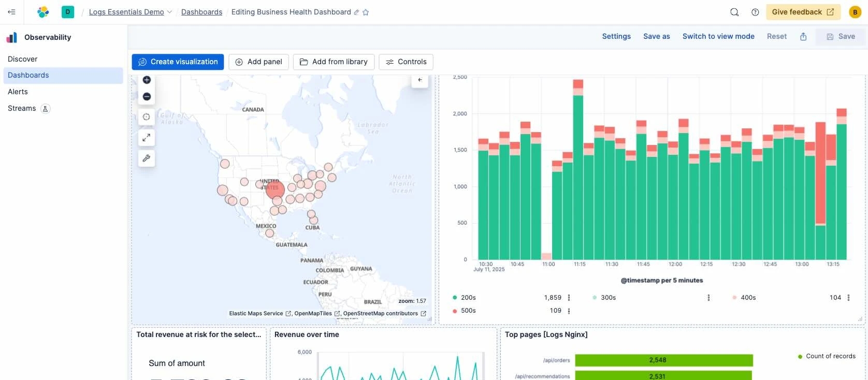868x380 pixels.
Task: Edit dashboard title pencil icon
Action: (356, 12)
